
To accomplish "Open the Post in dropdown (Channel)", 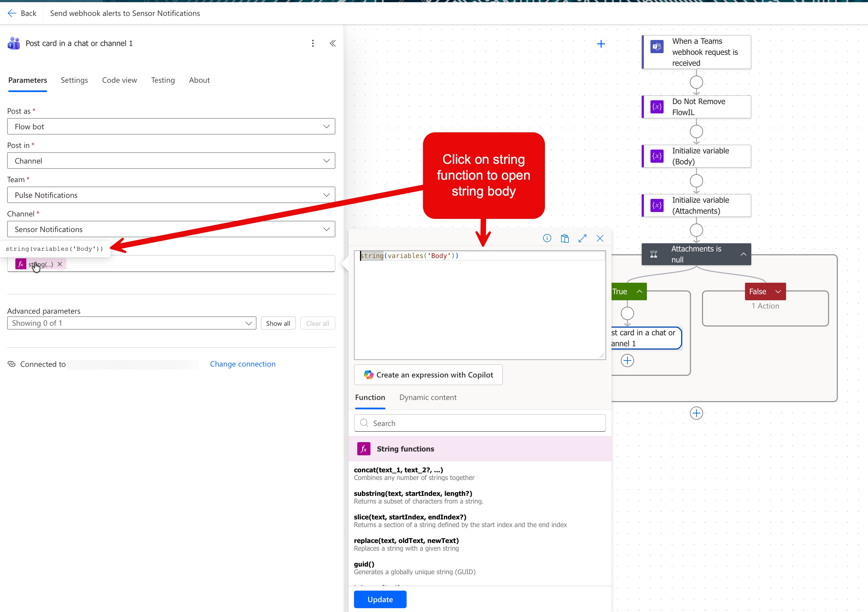I will pos(171,161).
